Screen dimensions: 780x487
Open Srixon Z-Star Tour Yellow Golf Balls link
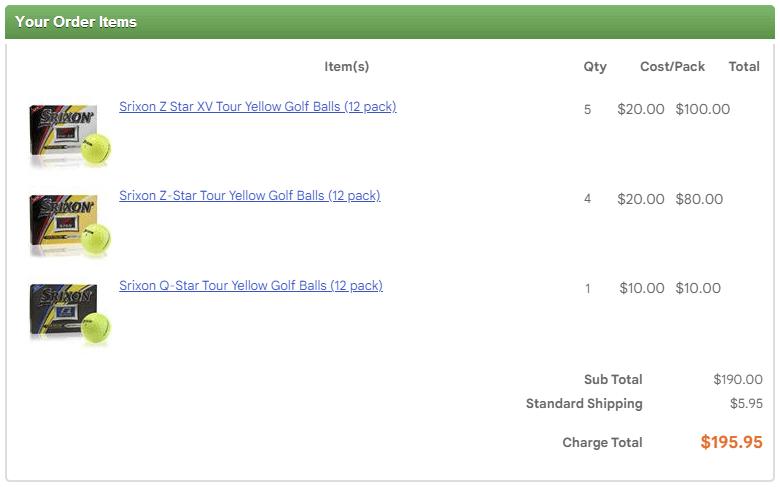point(249,196)
